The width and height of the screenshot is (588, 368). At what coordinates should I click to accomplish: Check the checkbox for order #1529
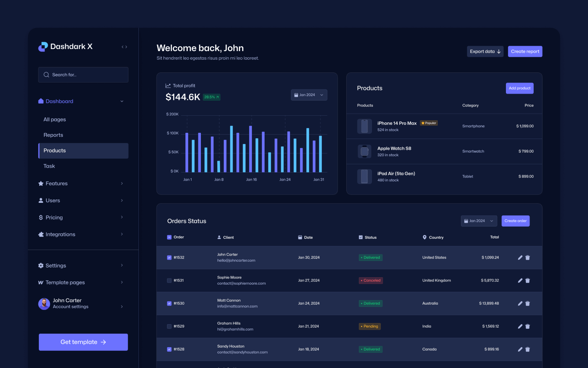click(169, 326)
